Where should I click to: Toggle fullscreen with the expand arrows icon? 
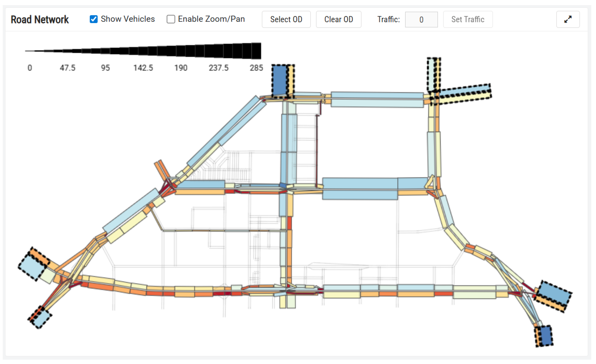(568, 19)
